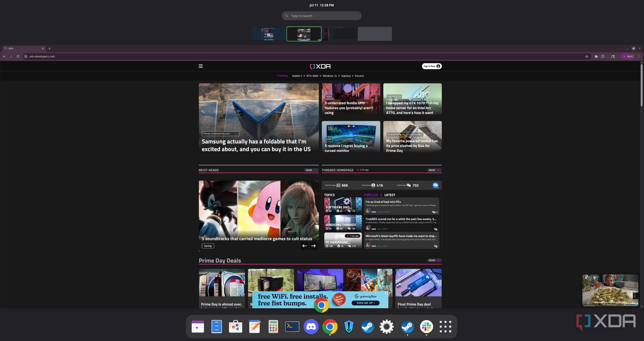The height and width of the screenshot is (341, 644).
Task: Launch the text editor from the dock
Action: (x=255, y=327)
